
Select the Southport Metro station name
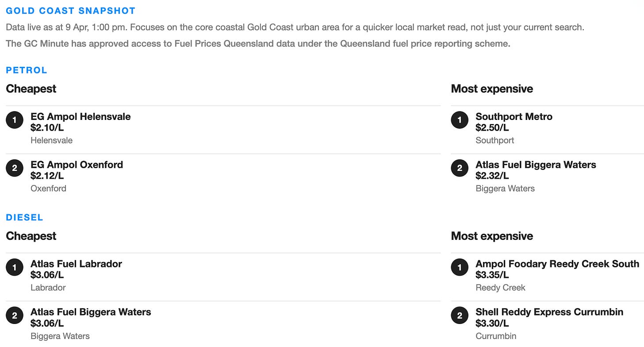(x=514, y=117)
